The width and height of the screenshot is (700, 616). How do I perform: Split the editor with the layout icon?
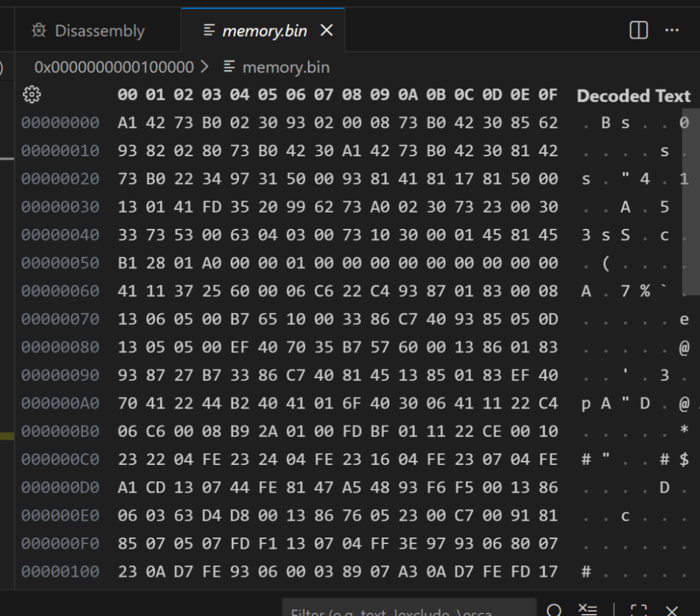click(x=638, y=30)
